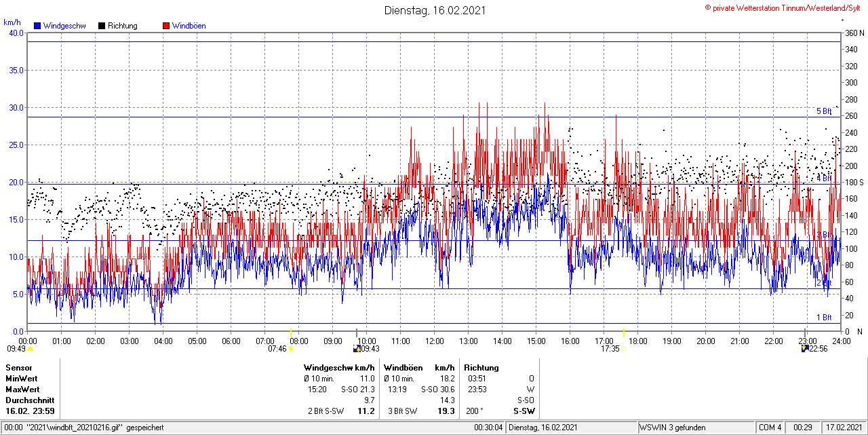This screenshot has width=868, height=435.
Task: Click the 03:51 direction time cell
Action: tap(477, 379)
